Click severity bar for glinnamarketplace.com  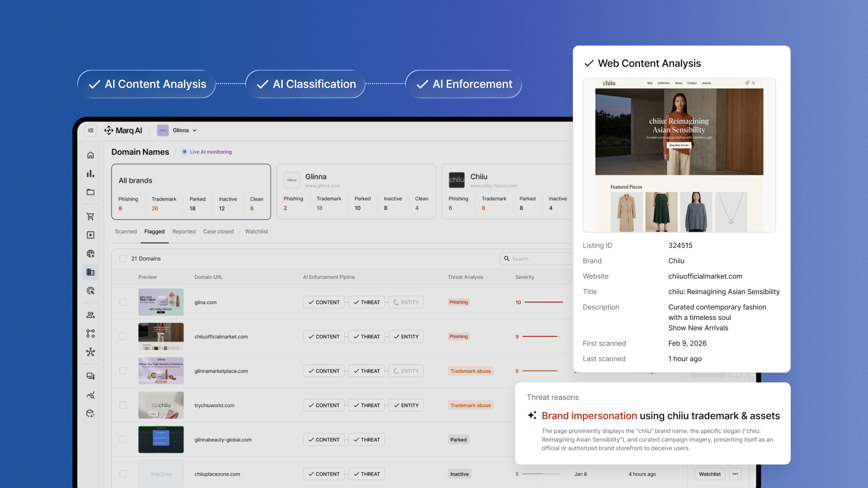click(x=542, y=371)
